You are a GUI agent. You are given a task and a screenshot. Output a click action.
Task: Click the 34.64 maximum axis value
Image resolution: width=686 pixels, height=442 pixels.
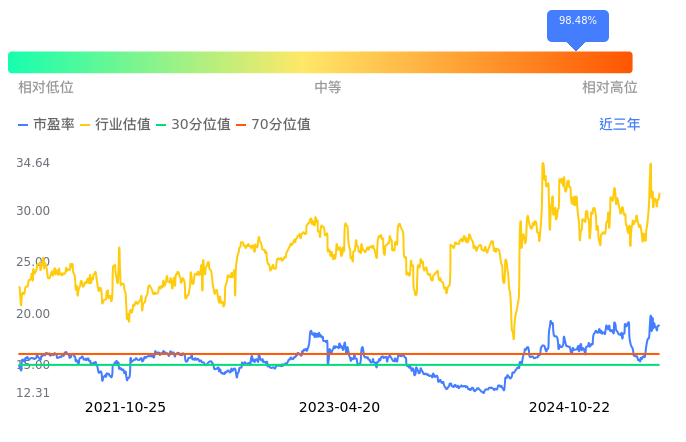[33, 163]
